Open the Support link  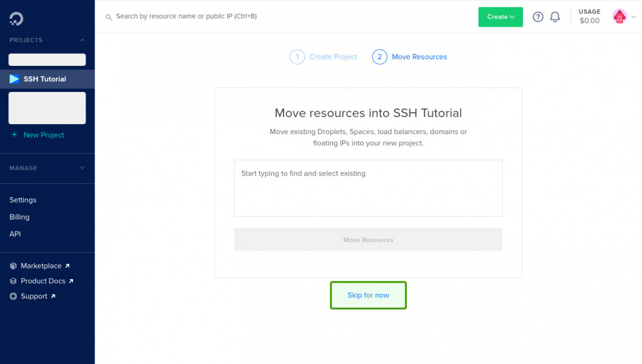tap(34, 296)
